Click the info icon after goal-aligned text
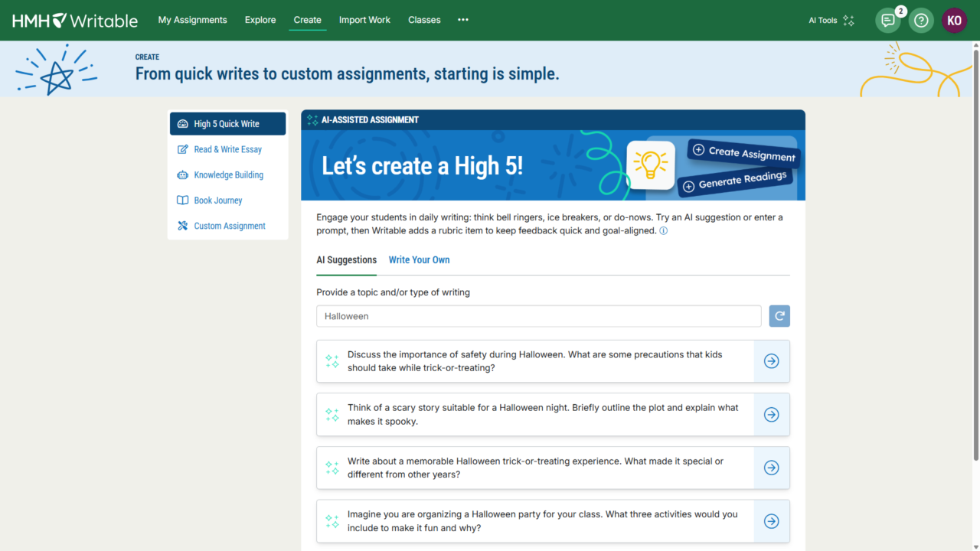 click(x=664, y=231)
